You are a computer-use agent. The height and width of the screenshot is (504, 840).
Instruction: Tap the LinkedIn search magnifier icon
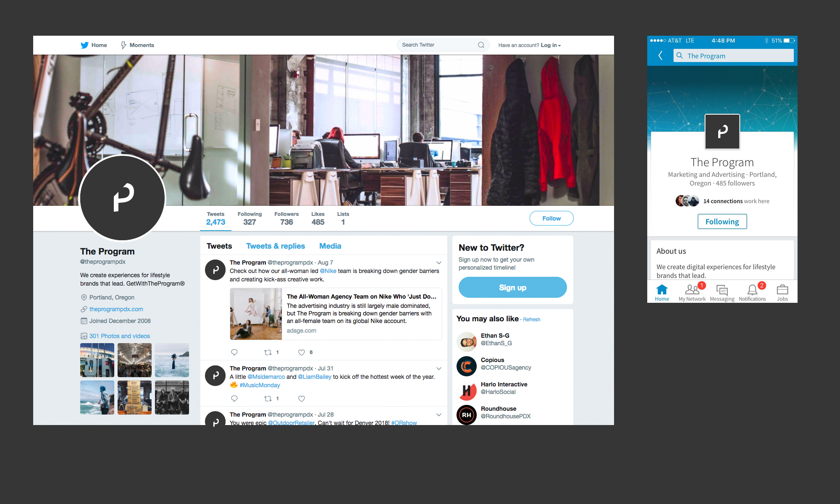[680, 55]
